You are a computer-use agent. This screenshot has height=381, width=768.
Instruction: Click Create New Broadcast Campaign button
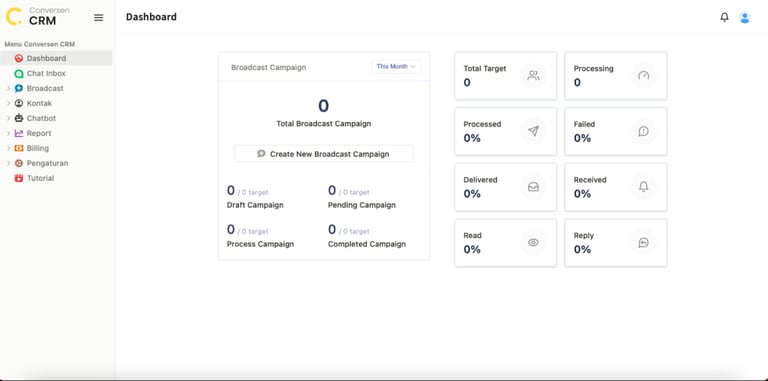coord(324,154)
